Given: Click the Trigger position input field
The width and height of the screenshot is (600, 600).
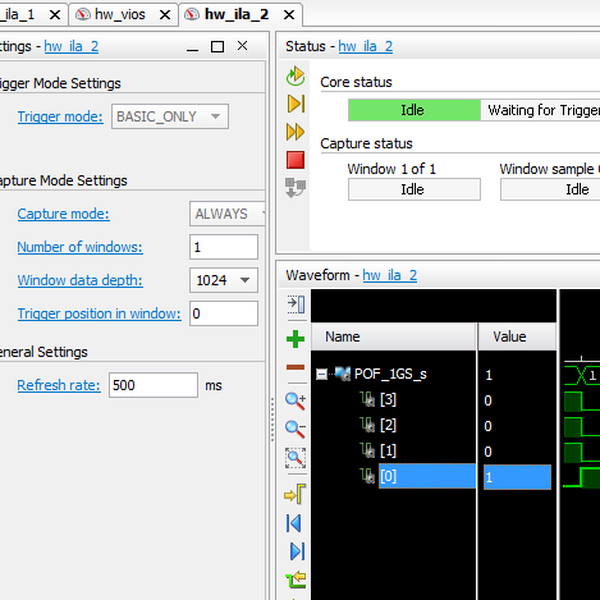Looking at the screenshot, I should pos(223,314).
